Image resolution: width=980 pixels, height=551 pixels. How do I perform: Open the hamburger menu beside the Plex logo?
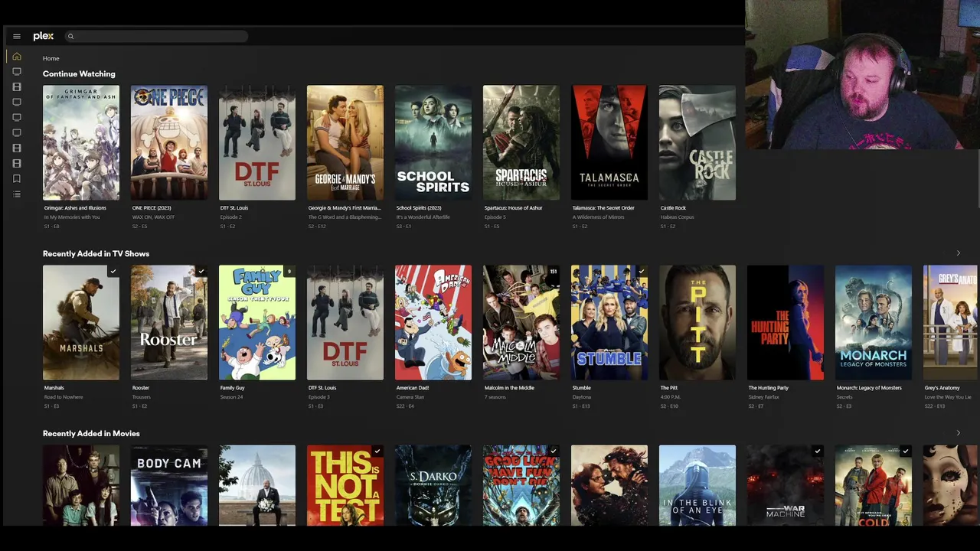click(x=17, y=36)
